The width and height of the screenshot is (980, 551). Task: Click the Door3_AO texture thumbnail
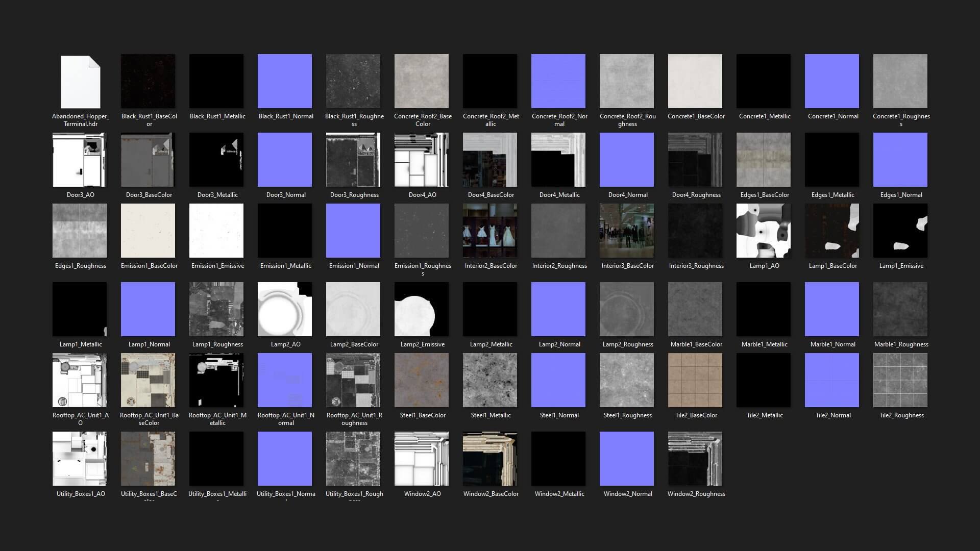pos(80,160)
